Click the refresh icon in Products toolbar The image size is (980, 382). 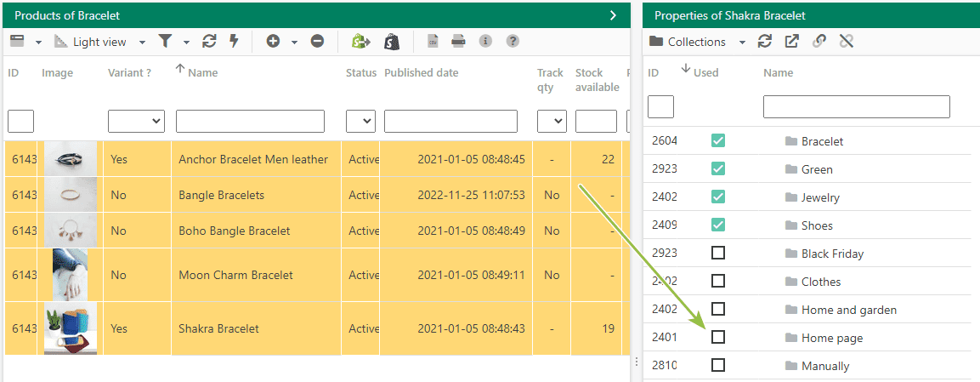[209, 42]
